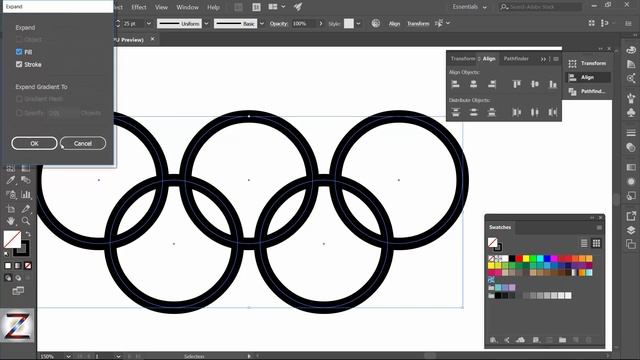
Task: Select the Gradient Mesh radio option
Action: 19,99
